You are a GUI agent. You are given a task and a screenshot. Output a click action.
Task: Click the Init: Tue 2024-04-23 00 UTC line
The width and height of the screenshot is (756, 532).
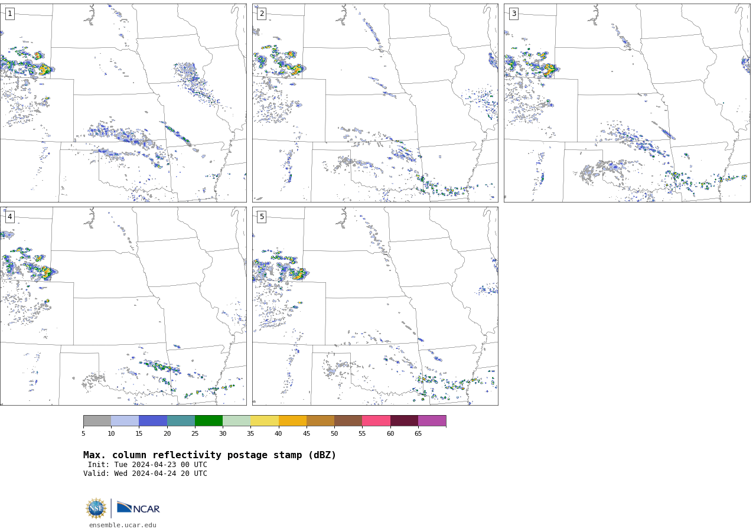pyautogui.click(x=148, y=465)
